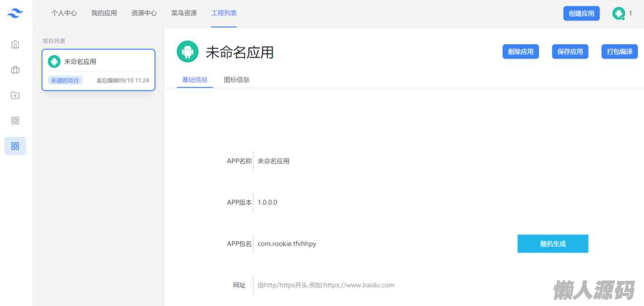Open the folder-plus icon in sidebar
Viewport: 644px width, 306px height.
(x=15, y=95)
